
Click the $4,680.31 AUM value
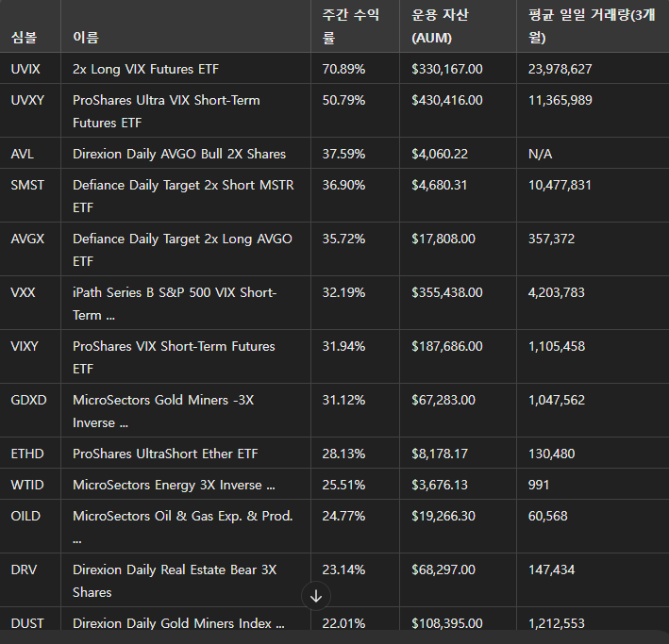point(440,185)
